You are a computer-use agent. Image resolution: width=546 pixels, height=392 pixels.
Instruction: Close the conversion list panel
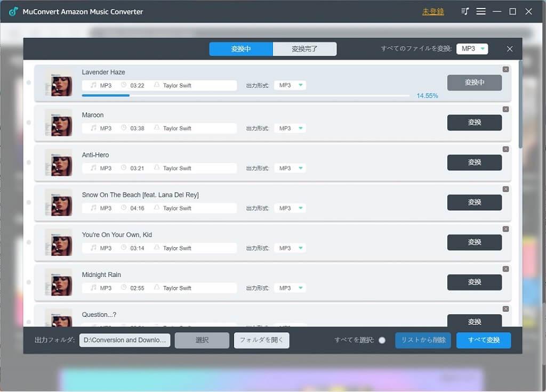pyautogui.click(x=510, y=49)
